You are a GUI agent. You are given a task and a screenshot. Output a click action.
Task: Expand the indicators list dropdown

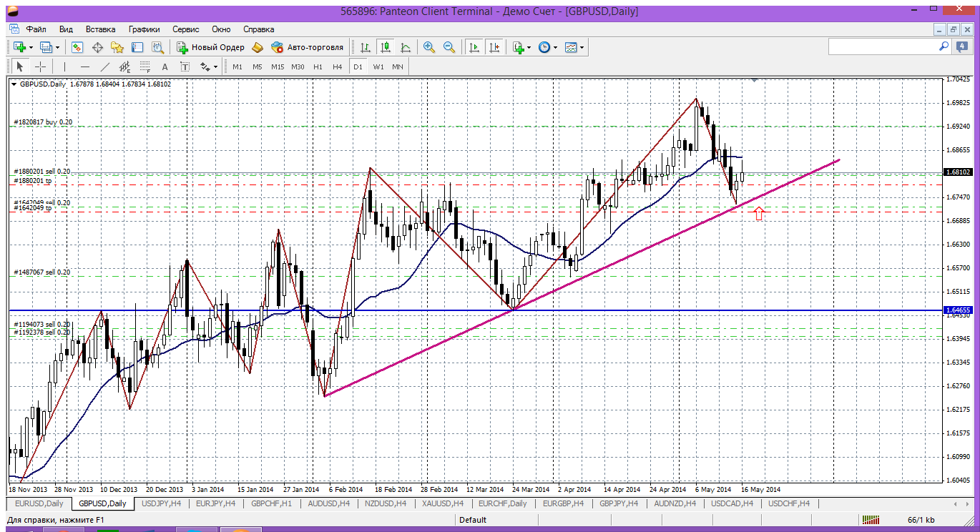pyautogui.click(x=529, y=47)
